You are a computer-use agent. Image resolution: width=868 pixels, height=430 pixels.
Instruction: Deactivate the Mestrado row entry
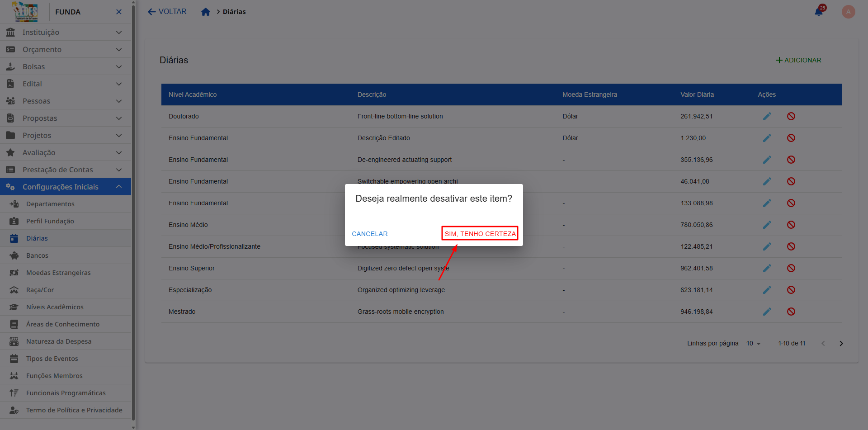tap(791, 312)
